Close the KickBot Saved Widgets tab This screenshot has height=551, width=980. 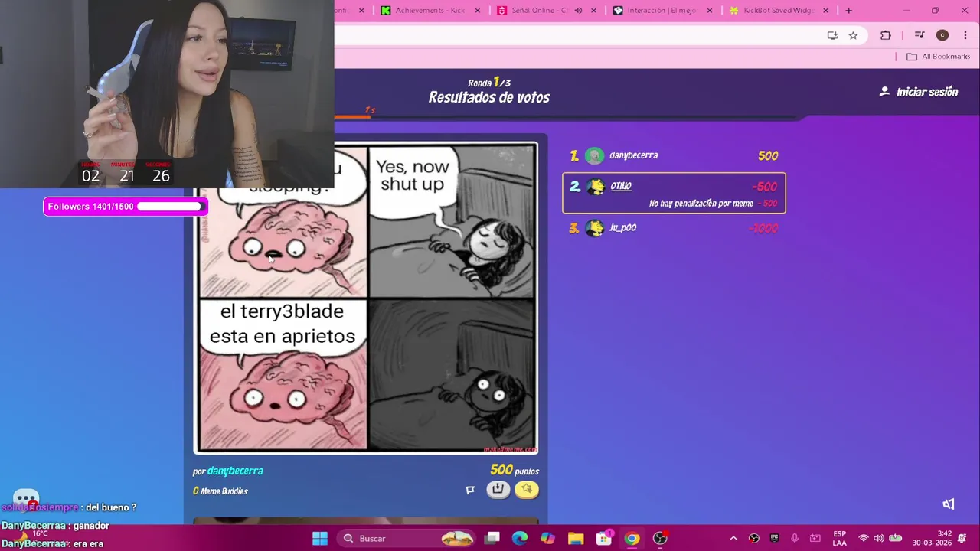click(x=825, y=11)
